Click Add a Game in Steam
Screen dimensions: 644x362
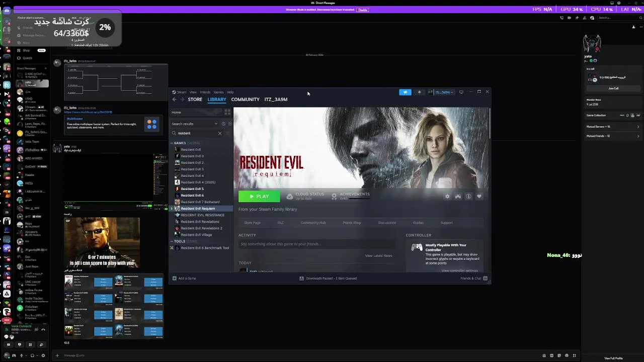pyautogui.click(x=184, y=278)
